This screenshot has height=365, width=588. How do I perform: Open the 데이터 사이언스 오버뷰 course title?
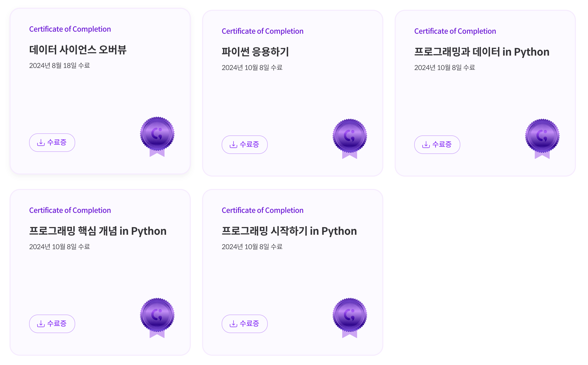[x=78, y=50]
